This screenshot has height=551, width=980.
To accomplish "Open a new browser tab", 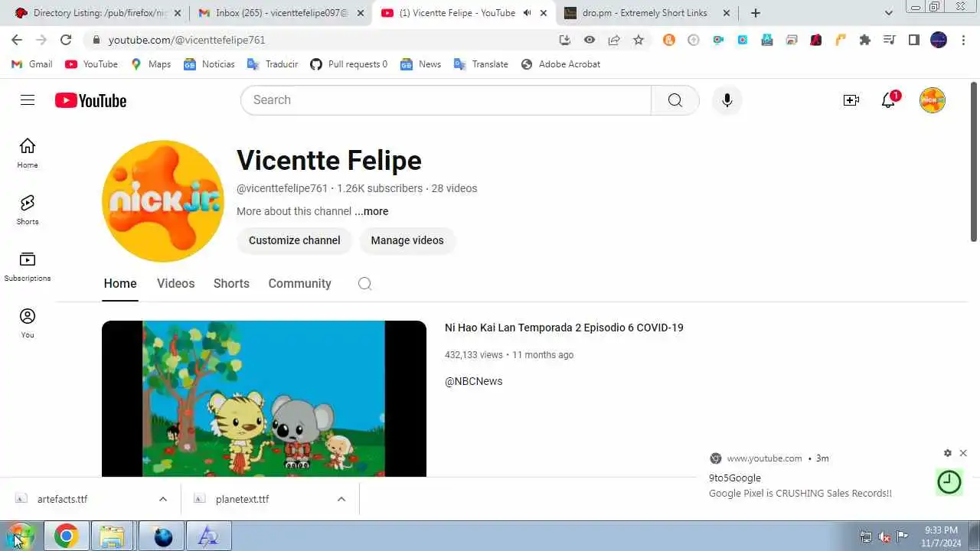I will click(x=756, y=13).
